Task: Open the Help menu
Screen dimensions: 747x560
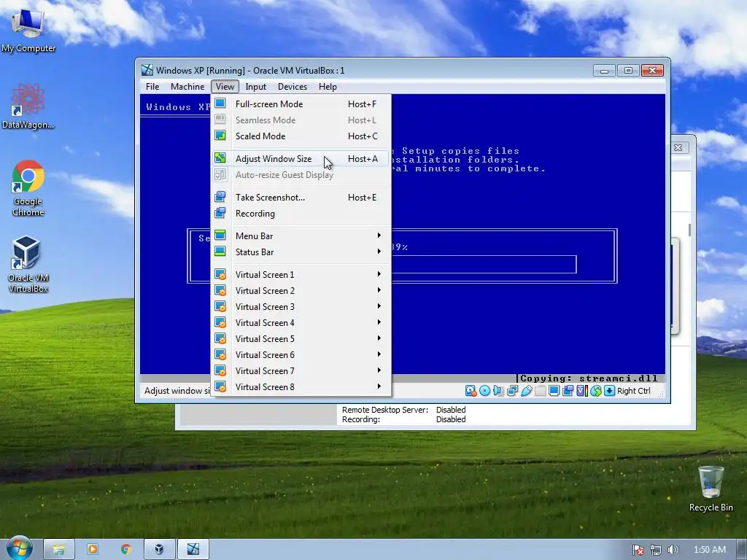Action: [328, 87]
